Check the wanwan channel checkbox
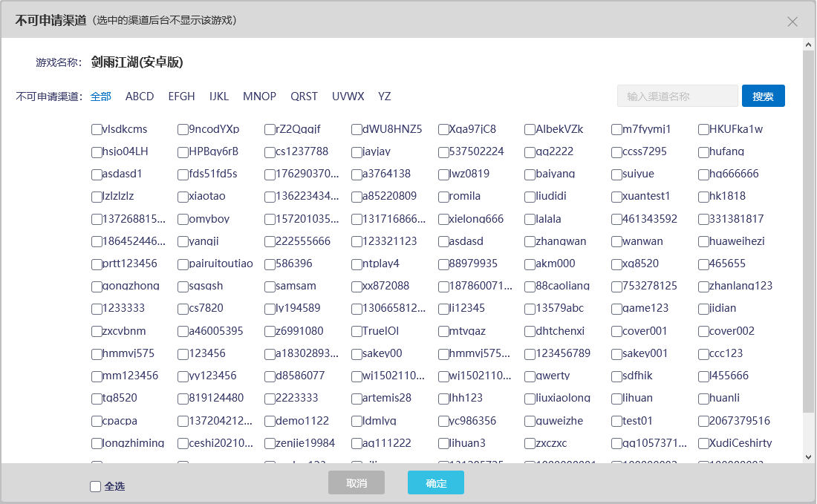817x504 pixels. click(616, 241)
